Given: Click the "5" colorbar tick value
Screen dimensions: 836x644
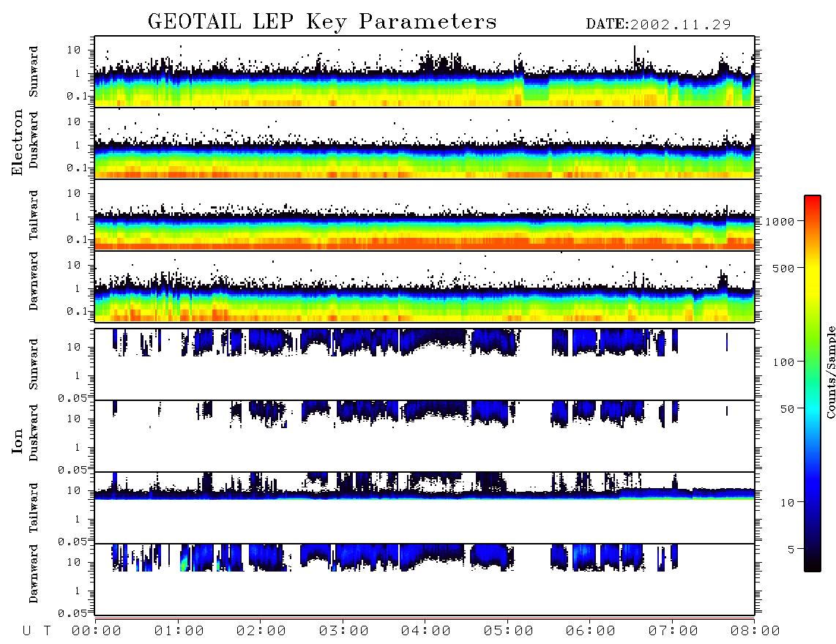Looking at the screenshot, I should click(x=791, y=549).
